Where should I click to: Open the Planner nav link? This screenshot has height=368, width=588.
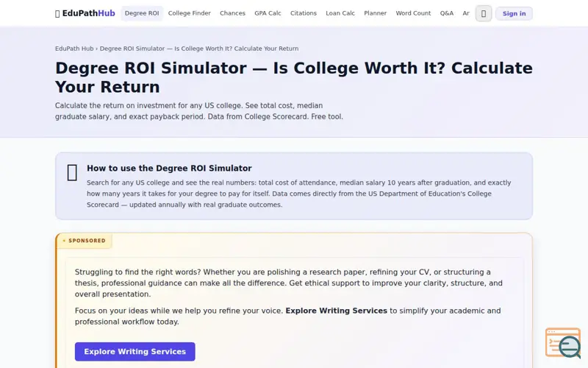point(375,13)
